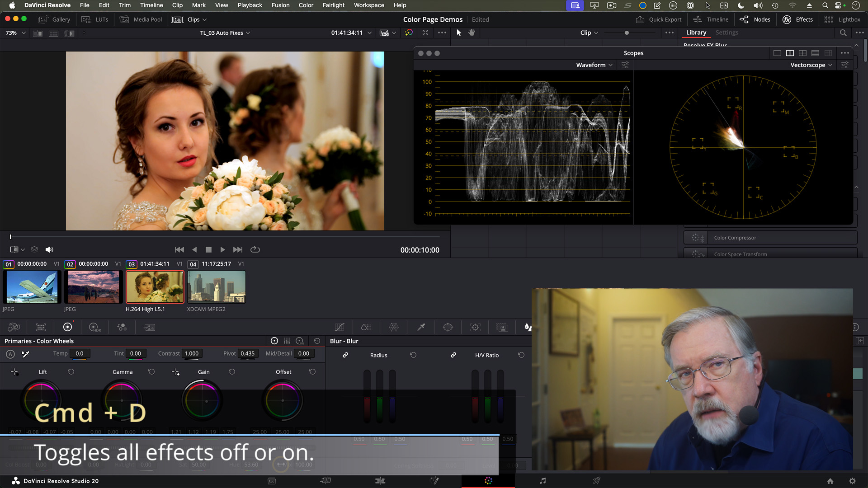Image resolution: width=868 pixels, height=488 pixels.
Task: Click Quick Export
Action: point(659,19)
